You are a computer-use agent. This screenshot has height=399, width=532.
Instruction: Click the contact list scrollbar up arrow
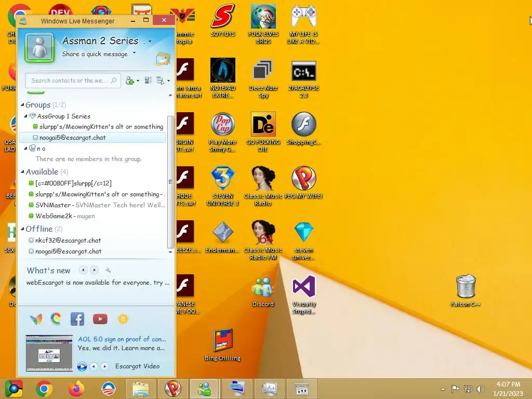pyautogui.click(x=170, y=96)
